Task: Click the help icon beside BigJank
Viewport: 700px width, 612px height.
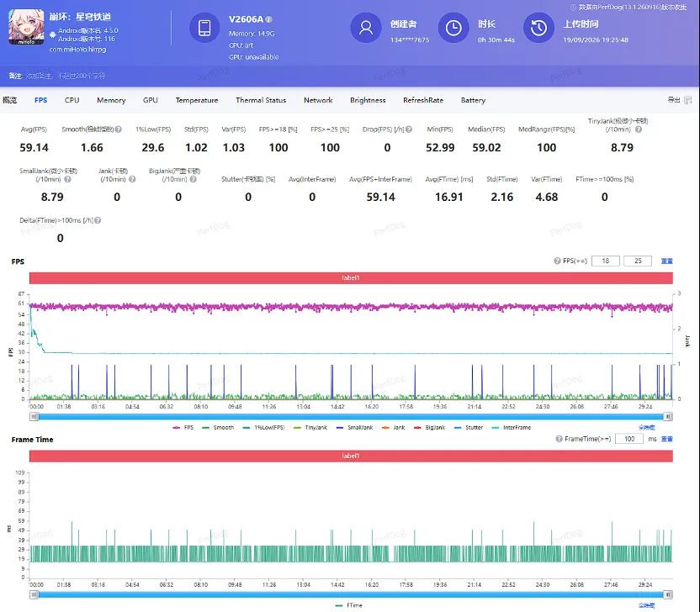Action: (194, 179)
